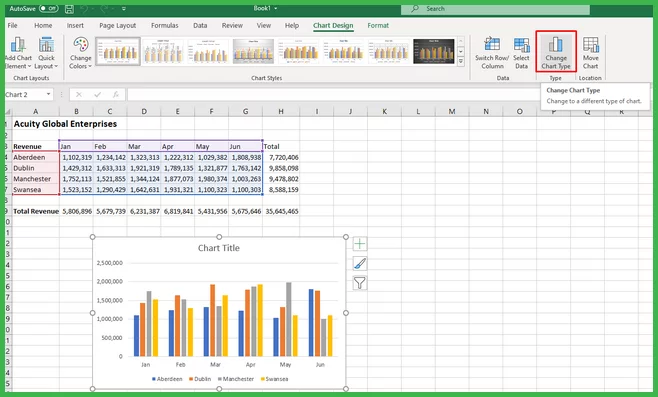Switch to the Insert tab

[75, 26]
